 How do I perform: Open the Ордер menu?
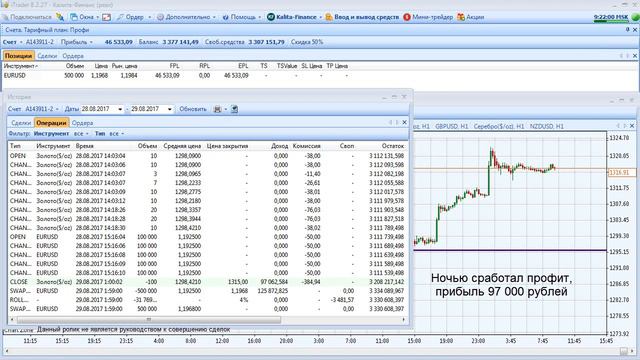tap(133, 17)
